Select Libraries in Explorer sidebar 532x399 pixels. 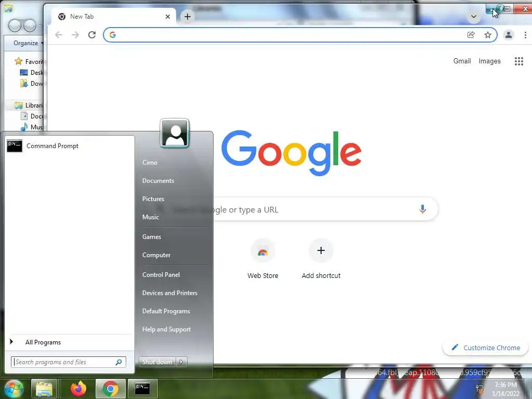(29, 105)
